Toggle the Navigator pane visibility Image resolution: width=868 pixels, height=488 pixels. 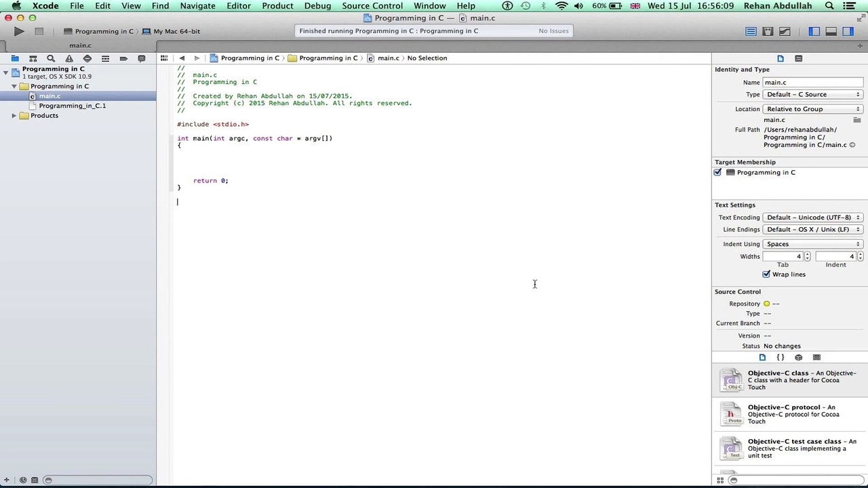coord(814,31)
